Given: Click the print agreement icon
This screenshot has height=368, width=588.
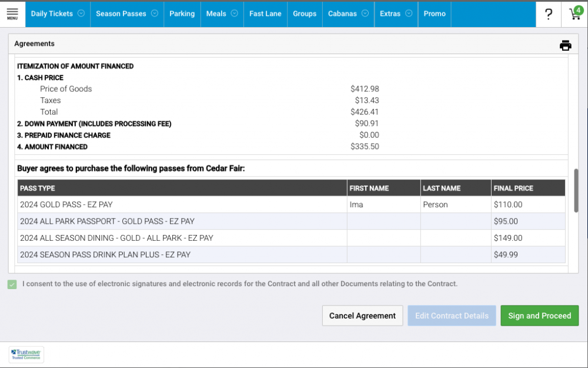Looking at the screenshot, I should pos(565,45).
